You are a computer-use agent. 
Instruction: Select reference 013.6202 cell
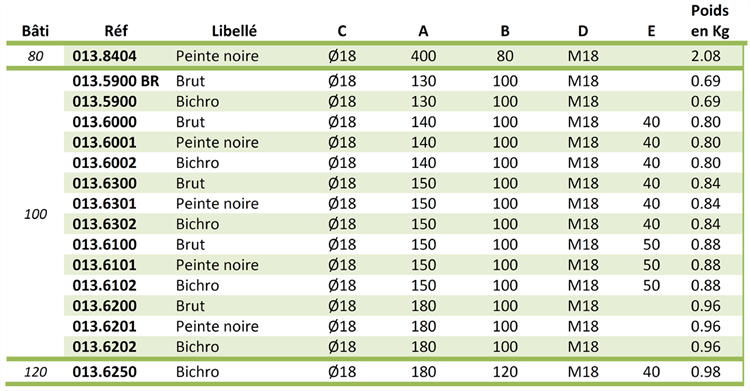104,347
